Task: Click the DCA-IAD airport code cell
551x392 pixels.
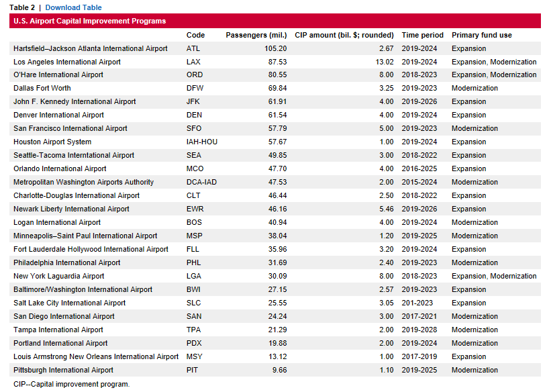Action: coord(201,182)
